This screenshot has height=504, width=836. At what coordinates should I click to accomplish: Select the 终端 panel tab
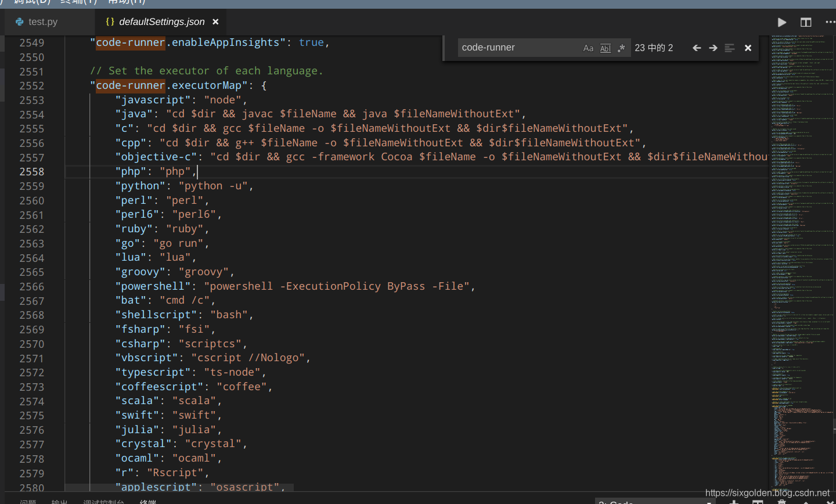tap(148, 502)
